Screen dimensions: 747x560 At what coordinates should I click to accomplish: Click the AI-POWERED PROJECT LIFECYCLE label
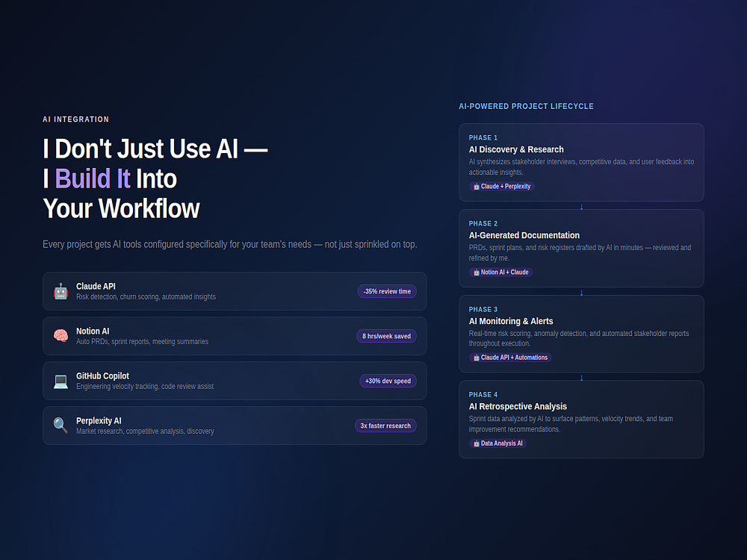click(526, 106)
